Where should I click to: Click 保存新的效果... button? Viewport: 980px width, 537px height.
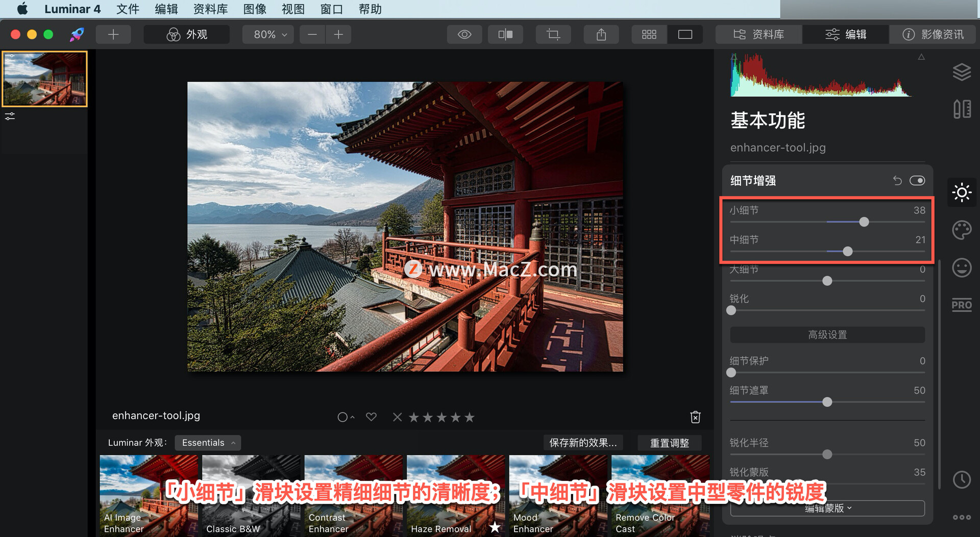coord(583,443)
